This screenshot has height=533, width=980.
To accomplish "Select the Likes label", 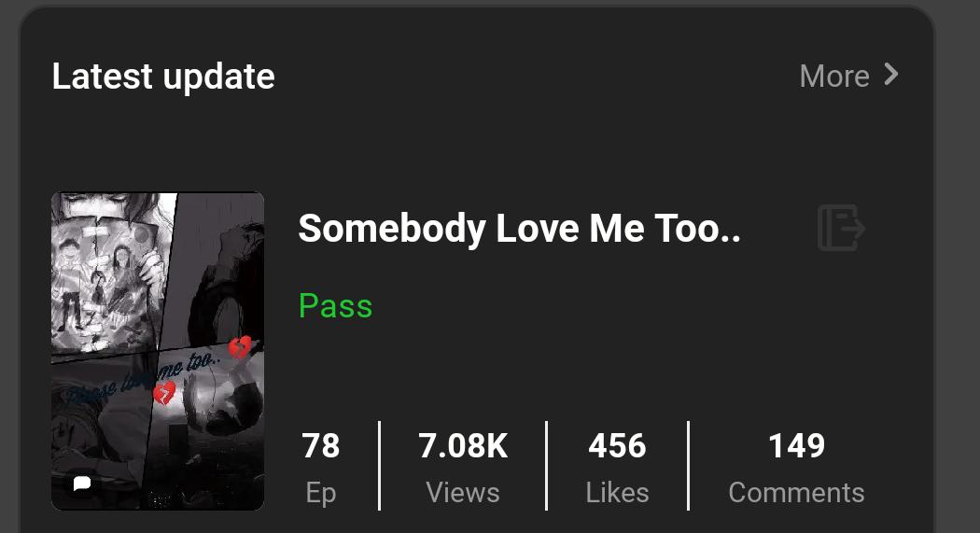I will click(x=617, y=493).
